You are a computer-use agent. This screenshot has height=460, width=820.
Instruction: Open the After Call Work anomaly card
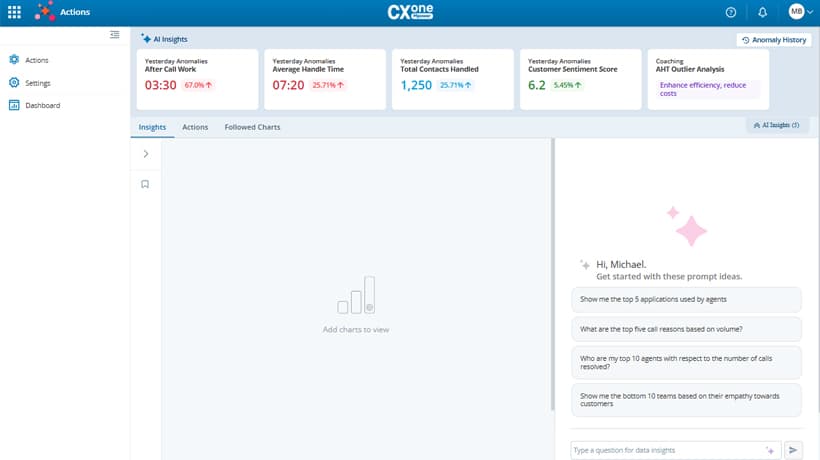pos(196,78)
